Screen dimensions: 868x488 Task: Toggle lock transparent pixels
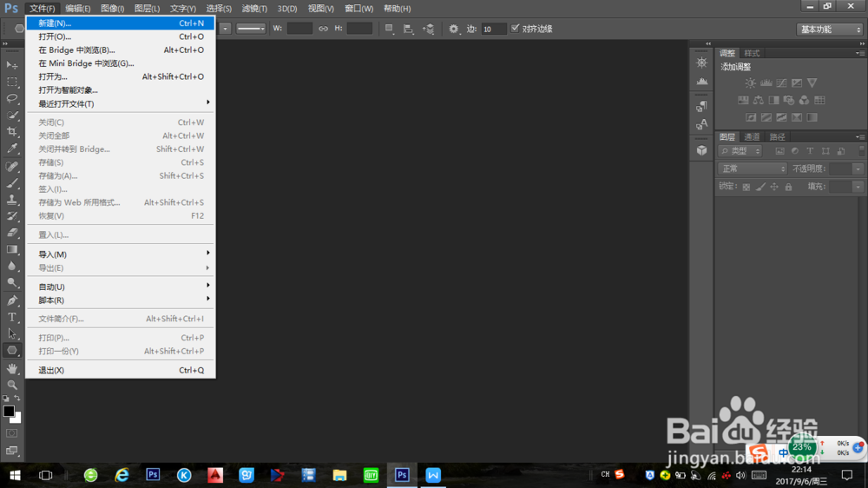point(746,188)
